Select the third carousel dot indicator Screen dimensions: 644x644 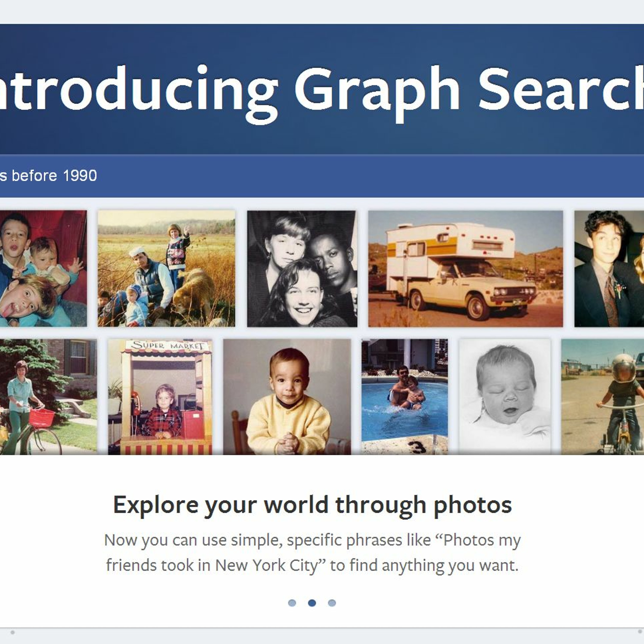pyautogui.click(x=332, y=603)
